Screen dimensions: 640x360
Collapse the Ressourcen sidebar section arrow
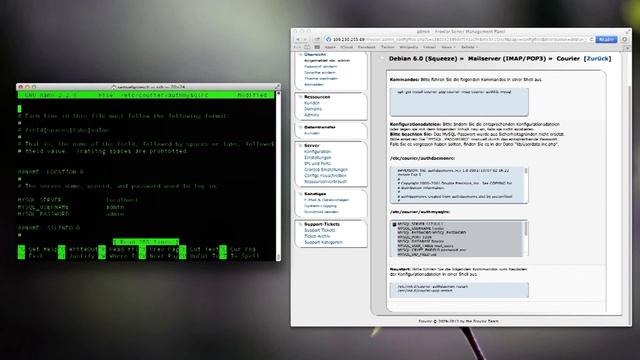[x=300, y=97]
